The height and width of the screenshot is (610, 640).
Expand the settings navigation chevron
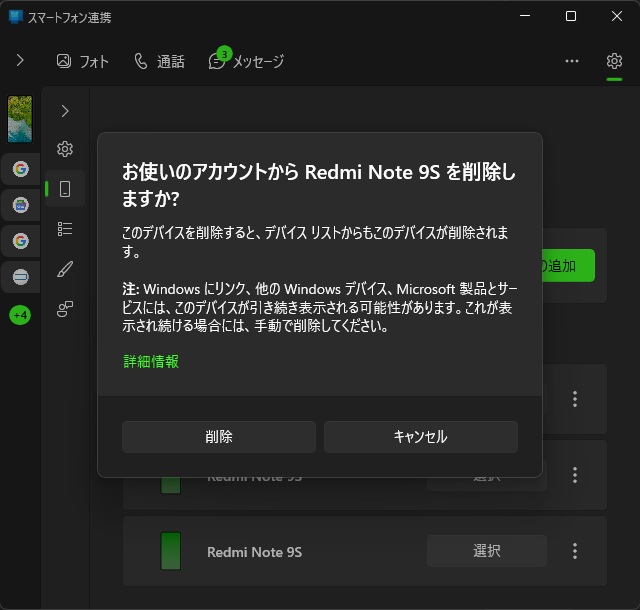[65, 111]
